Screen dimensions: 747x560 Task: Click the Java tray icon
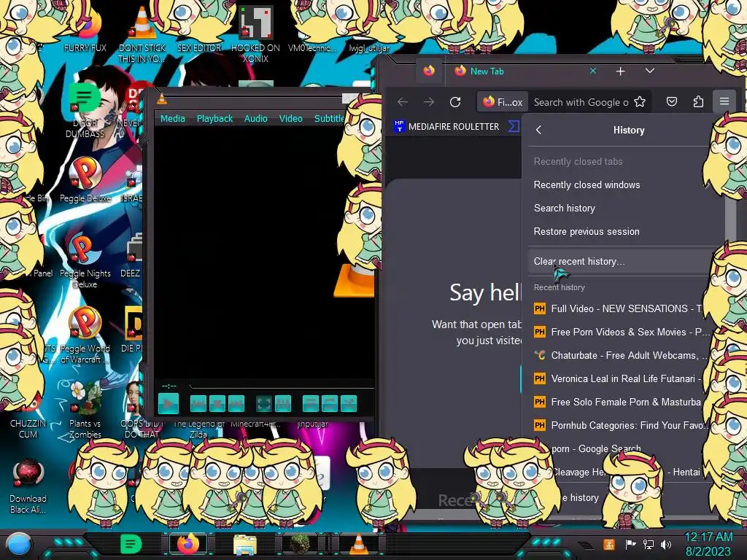coord(609,544)
